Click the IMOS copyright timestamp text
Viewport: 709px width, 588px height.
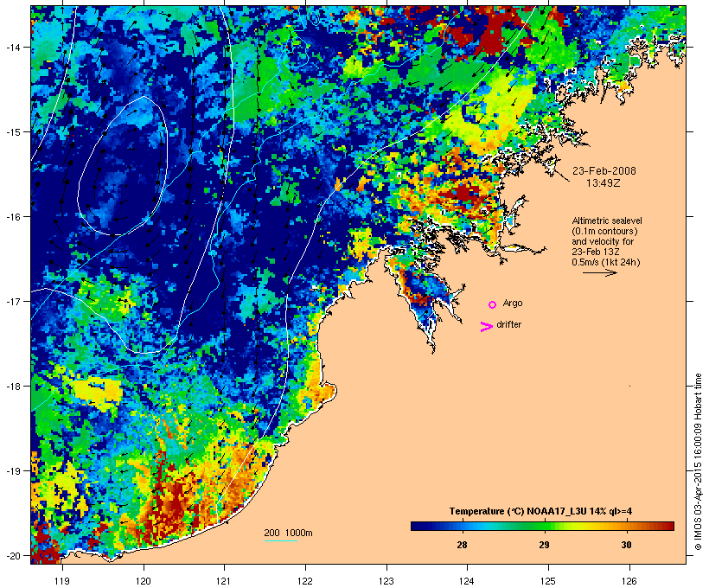[698, 462]
